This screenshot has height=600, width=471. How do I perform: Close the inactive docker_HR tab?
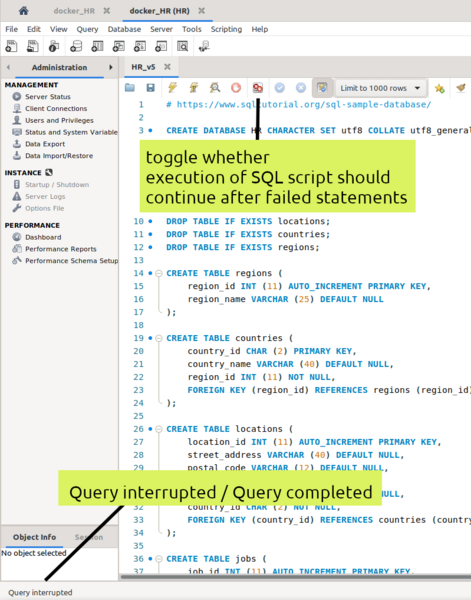click(x=107, y=11)
